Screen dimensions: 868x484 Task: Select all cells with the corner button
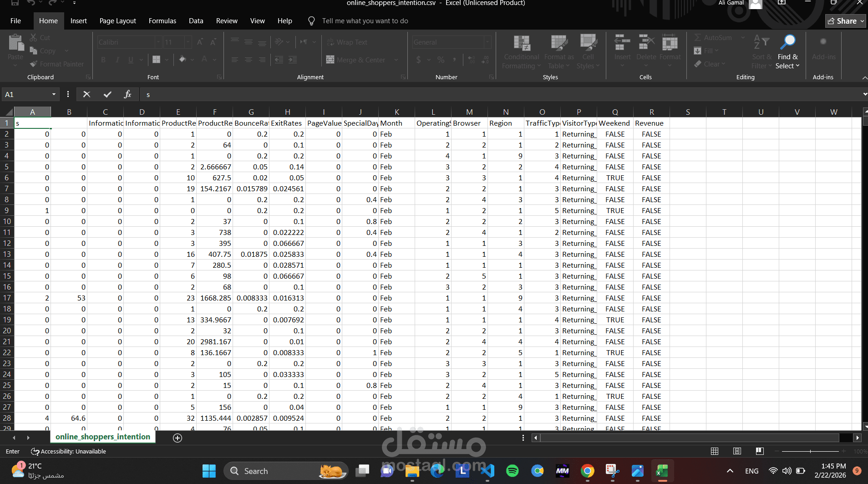click(7, 112)
